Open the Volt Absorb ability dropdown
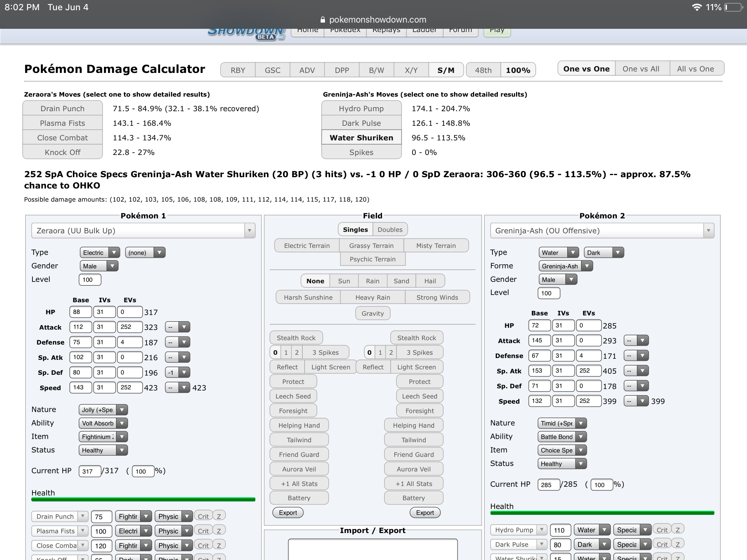The width and height of the screenshot is (747, 560). pyautogui.click(x=103, y=423)
